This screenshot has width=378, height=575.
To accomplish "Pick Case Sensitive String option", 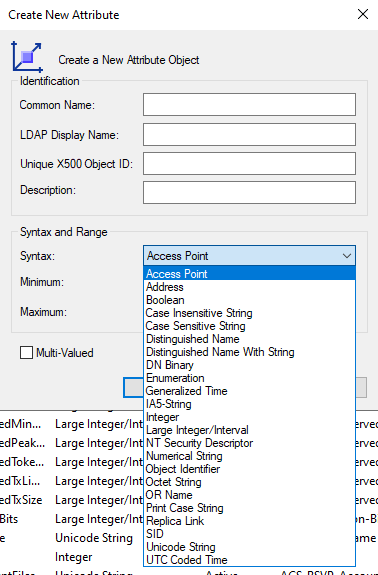I will click(x=249, y=326).
